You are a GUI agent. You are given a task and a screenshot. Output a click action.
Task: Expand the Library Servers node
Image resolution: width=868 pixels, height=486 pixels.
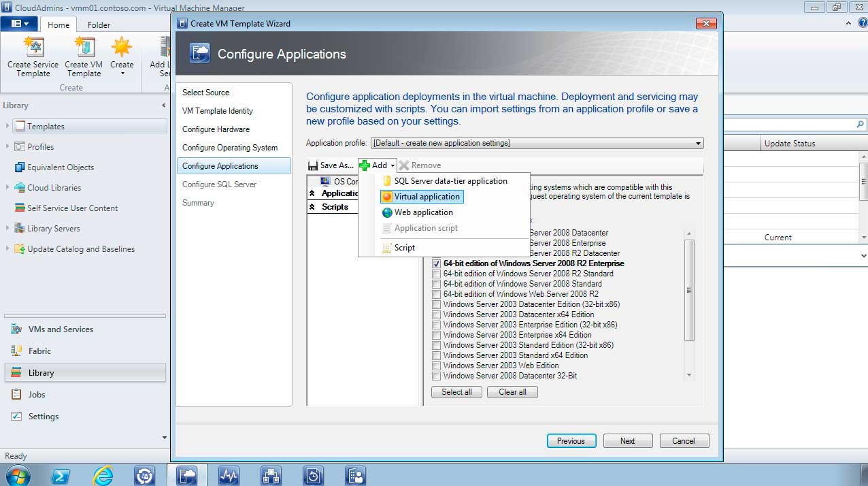point(7,229)
